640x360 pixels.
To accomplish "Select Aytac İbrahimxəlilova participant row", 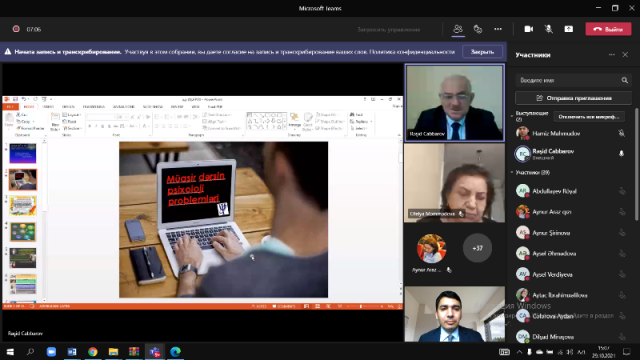I will [571, 295].
